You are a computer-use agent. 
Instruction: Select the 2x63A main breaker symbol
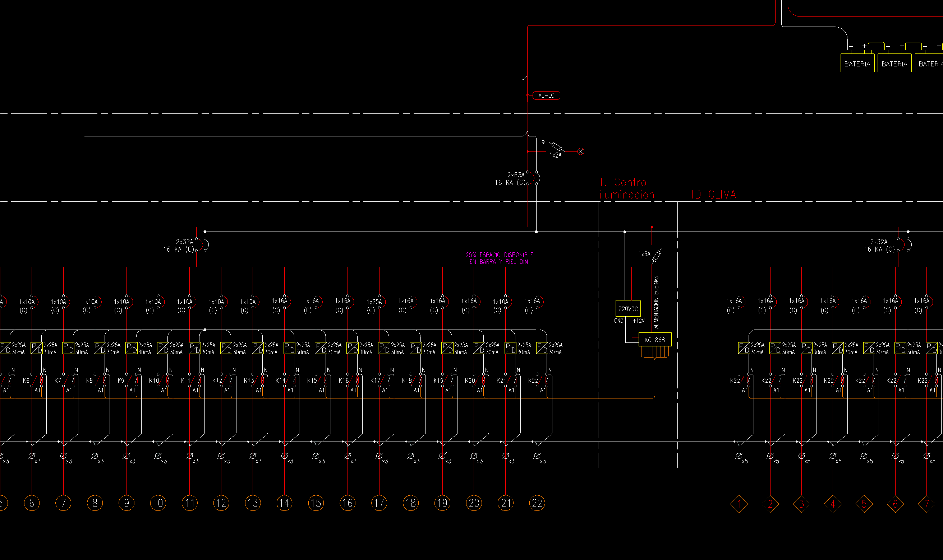tap(533, 178)
